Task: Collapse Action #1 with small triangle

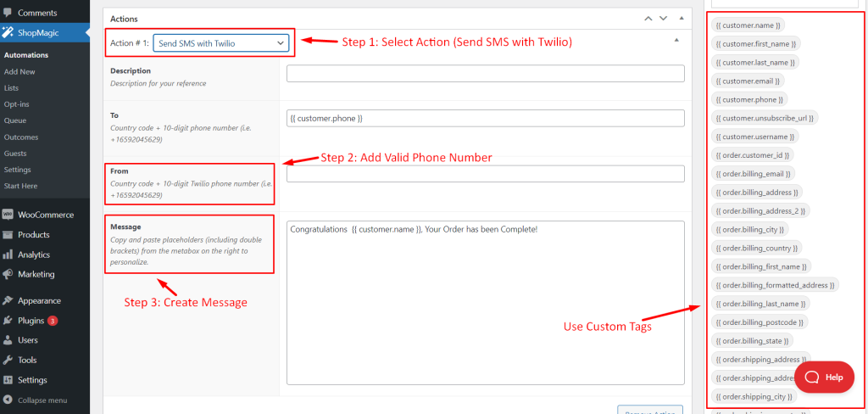Action: pyautogui.click(x=676, y=40)
